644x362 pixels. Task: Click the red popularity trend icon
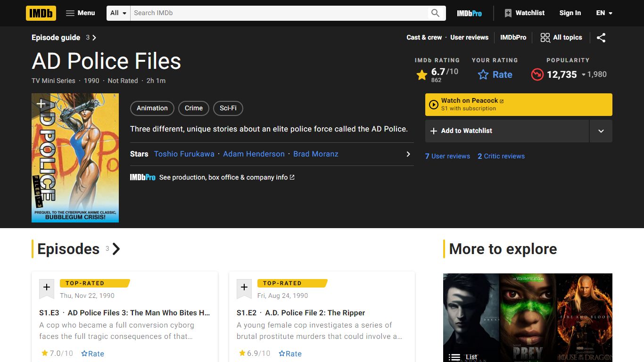537,74
